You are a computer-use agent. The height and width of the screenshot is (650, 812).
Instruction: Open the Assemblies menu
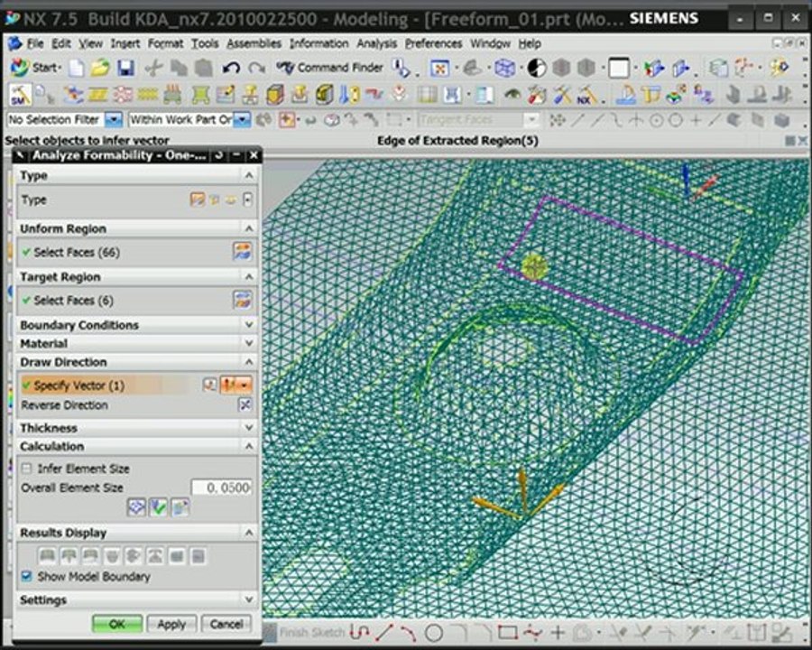pos(254,43)
